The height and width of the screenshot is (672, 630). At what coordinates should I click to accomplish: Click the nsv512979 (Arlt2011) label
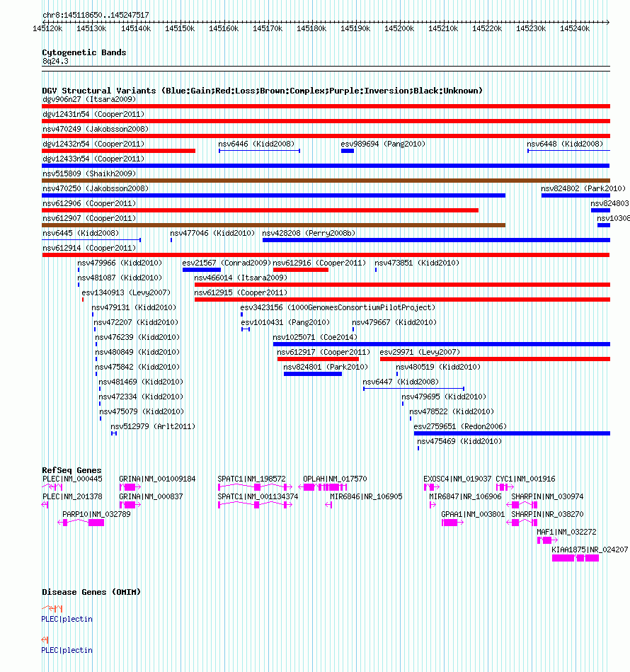153,426
